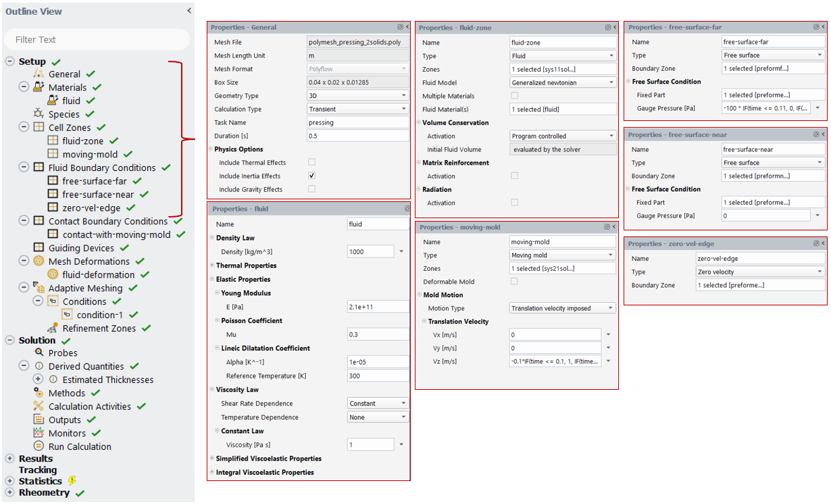
Task: Open the Fluid Model dropdown
Action: tap(562, 82)
